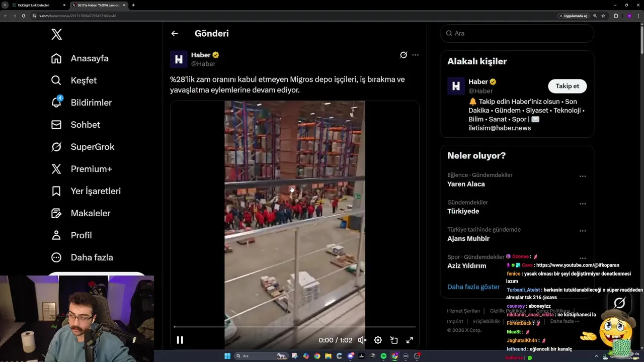Image resolution: width=644 pixels, height=362 pixels.
Task: Click Windows taskbar search box
Action: pos(261,356)
